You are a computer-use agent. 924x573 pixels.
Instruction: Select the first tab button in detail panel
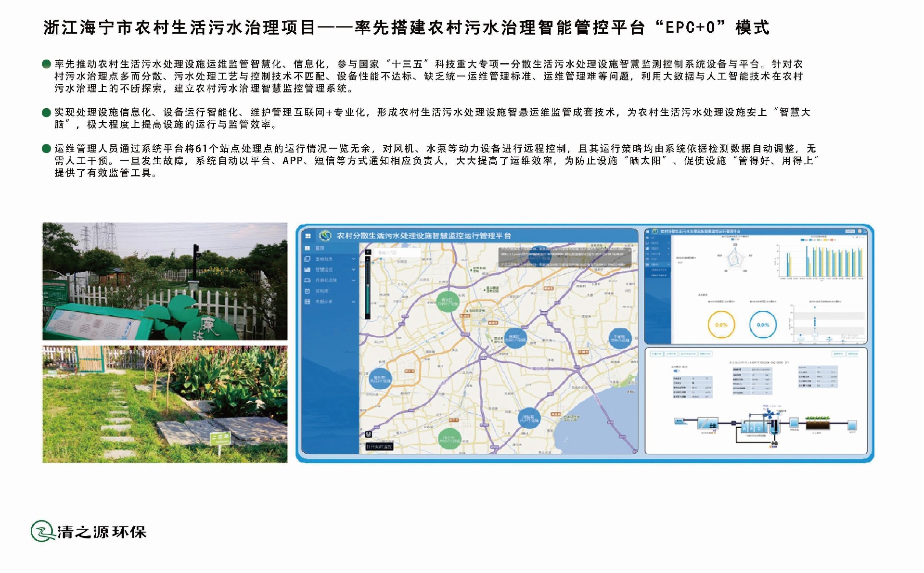(656, 354)
